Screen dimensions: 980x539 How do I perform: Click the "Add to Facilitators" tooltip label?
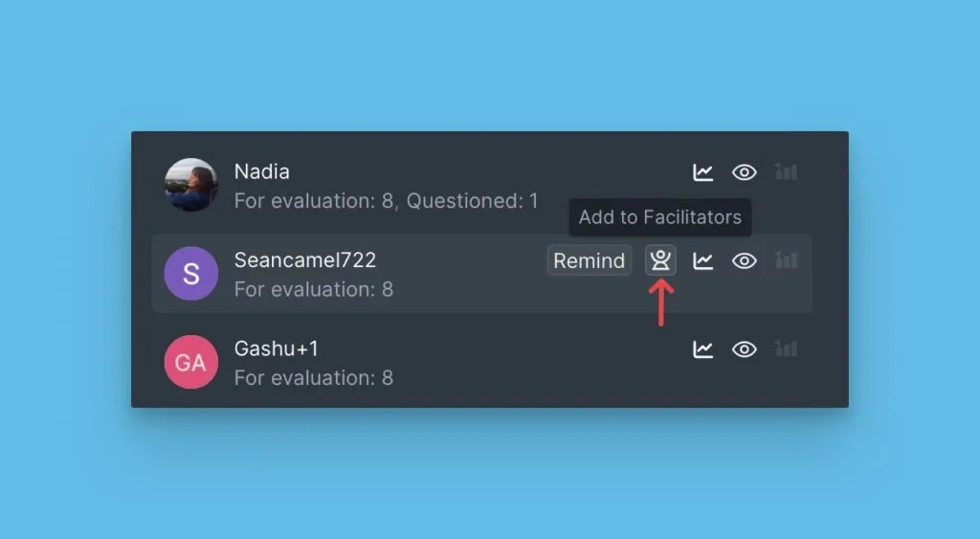pos(660,217)
